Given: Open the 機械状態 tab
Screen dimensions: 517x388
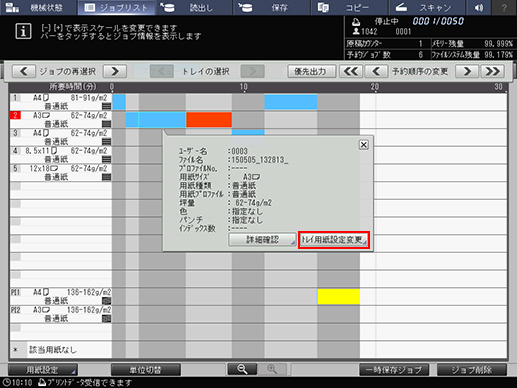Looking at the screenshot, I should coord(38,7).
